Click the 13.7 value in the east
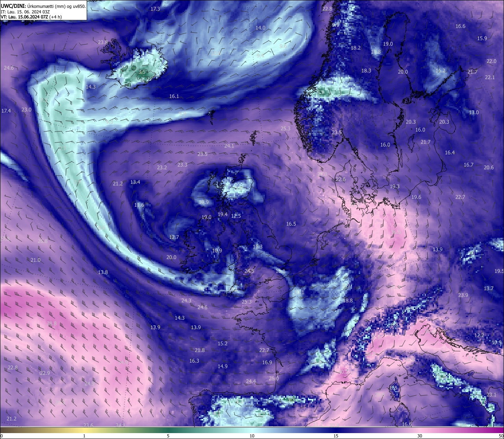Image resolution: width=504 pixels, height=439 pixels. tap(488, 288)
